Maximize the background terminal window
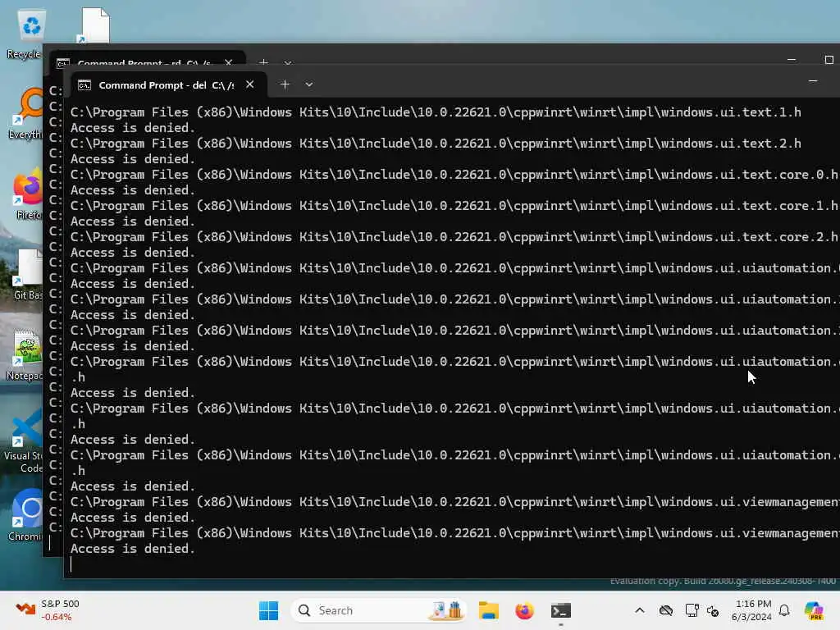This screenshot has width=840, height=630. (x=829, y=60)
